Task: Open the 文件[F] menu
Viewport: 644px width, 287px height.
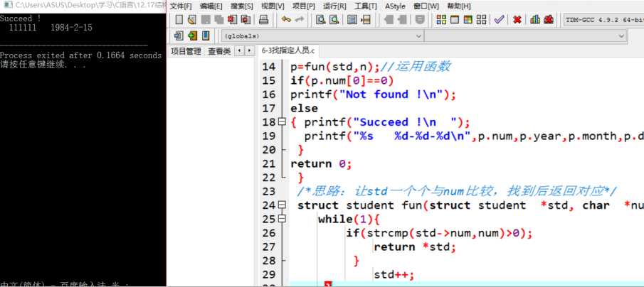Action: coord(181,6)
